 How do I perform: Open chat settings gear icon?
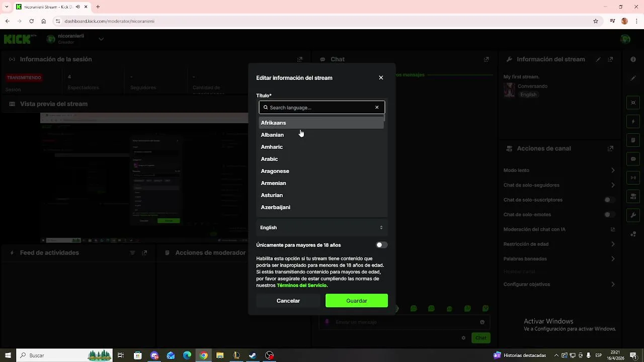[463, 338]
